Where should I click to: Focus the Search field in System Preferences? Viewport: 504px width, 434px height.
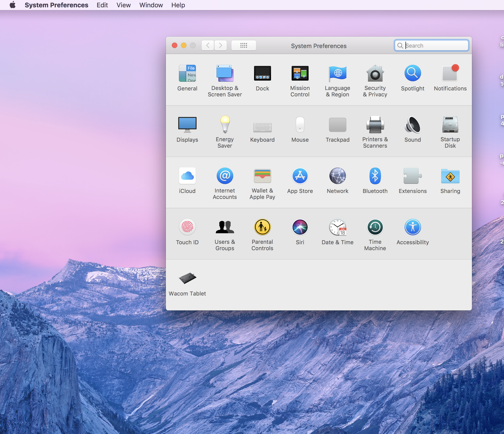pos(432,46)
